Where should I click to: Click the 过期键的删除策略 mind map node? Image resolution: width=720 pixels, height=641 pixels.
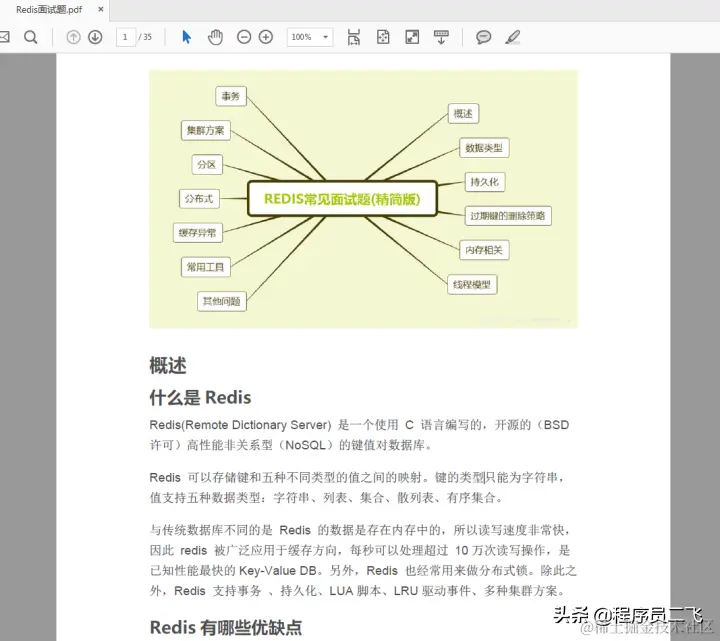click(x=508, y=216)
